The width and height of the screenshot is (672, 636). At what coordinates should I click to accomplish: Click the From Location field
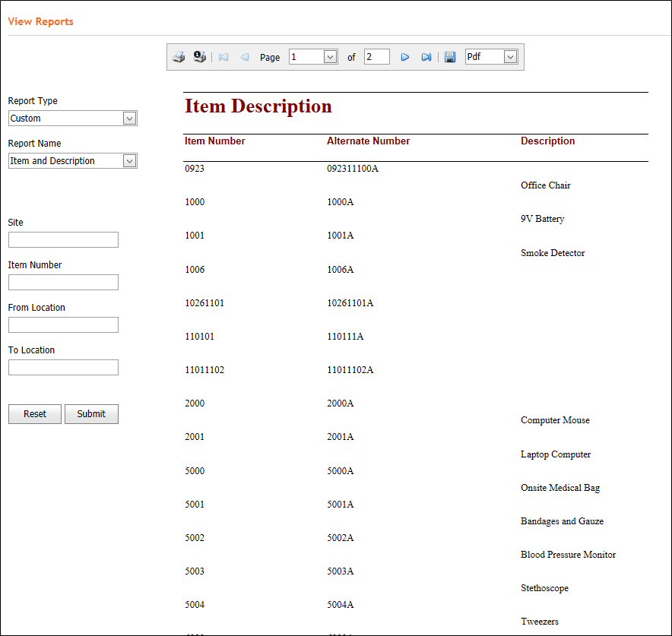63,325
